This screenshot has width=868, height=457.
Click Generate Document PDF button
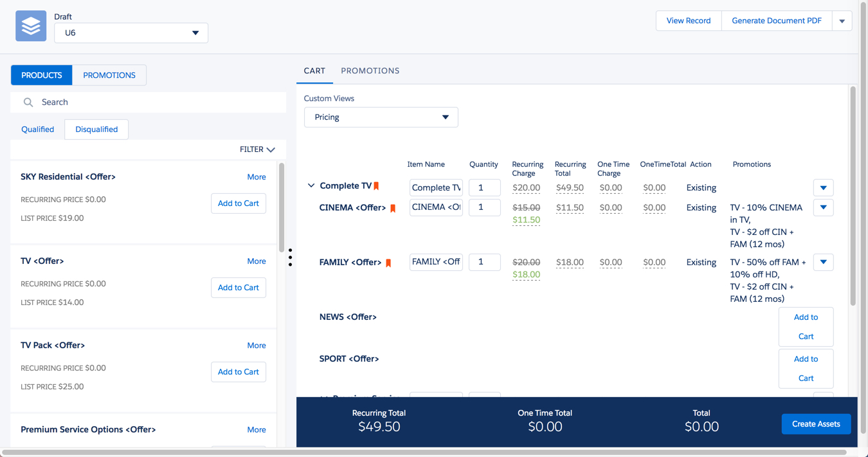777,21
